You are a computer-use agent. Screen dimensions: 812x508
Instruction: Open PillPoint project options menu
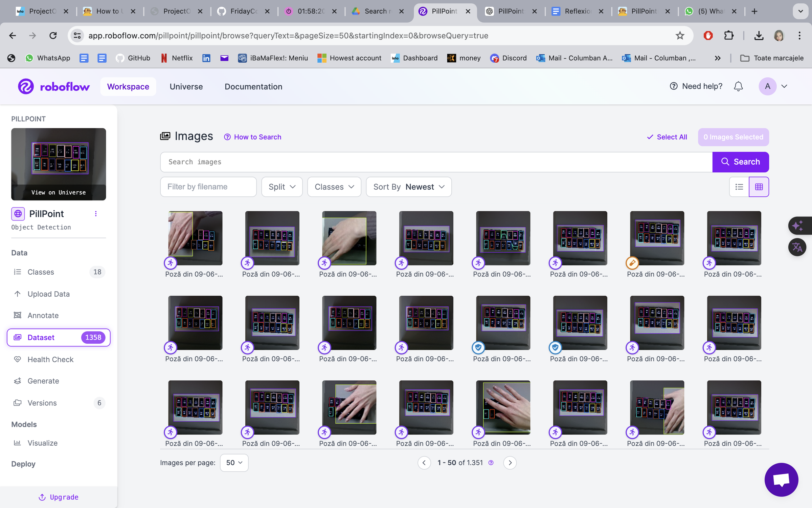click(x=96, y=214)
